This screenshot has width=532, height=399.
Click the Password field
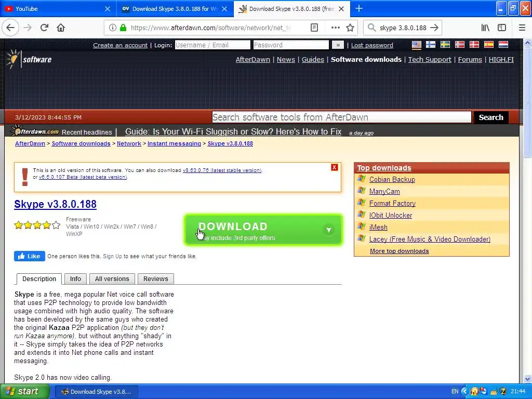coord(291,45)
